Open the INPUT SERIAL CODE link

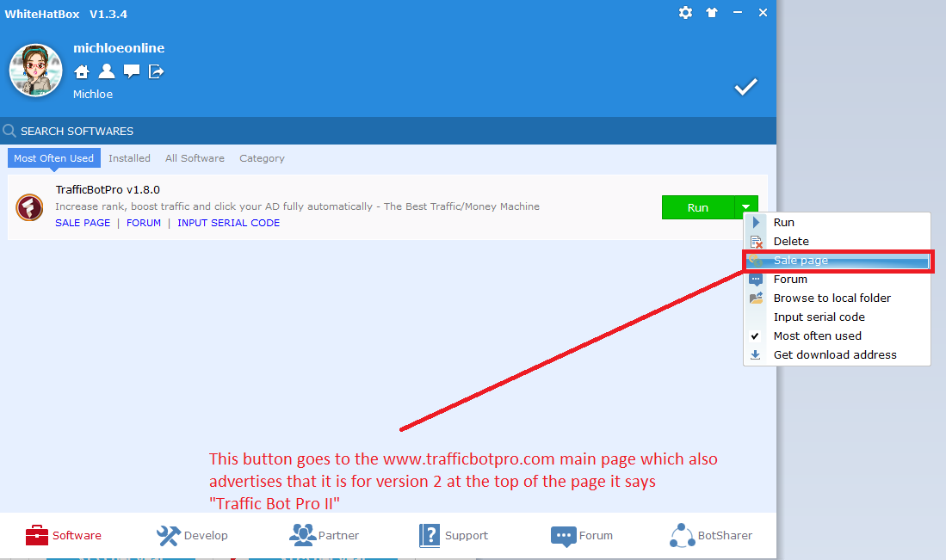pos(228,223)
